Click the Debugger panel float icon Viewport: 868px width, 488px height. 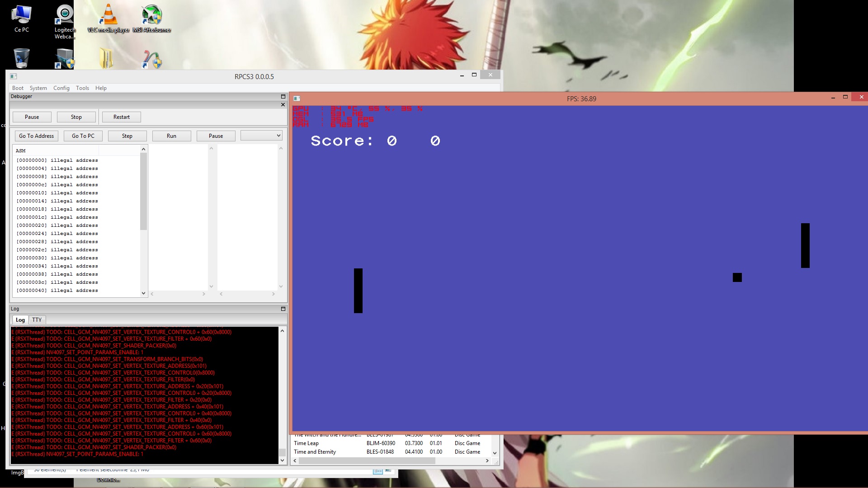pos(283,97)
